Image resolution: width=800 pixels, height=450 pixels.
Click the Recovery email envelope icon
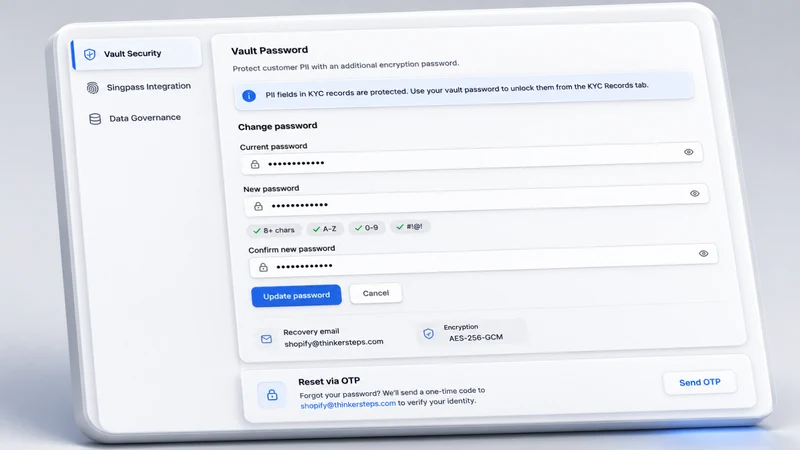(266, 339)
